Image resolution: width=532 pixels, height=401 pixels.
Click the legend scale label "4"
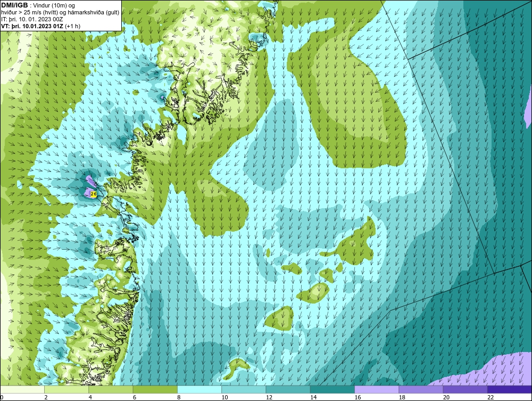[x=90, y=398]
